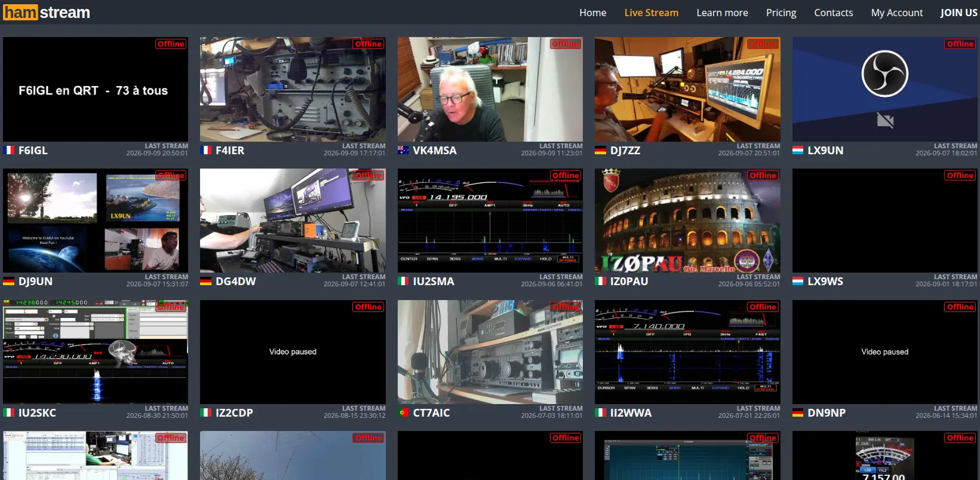This screenshot has width=980, height=480.
Task: Click the OBS logo in LX9UN thumbnail
Action: [x=884, y=74]
